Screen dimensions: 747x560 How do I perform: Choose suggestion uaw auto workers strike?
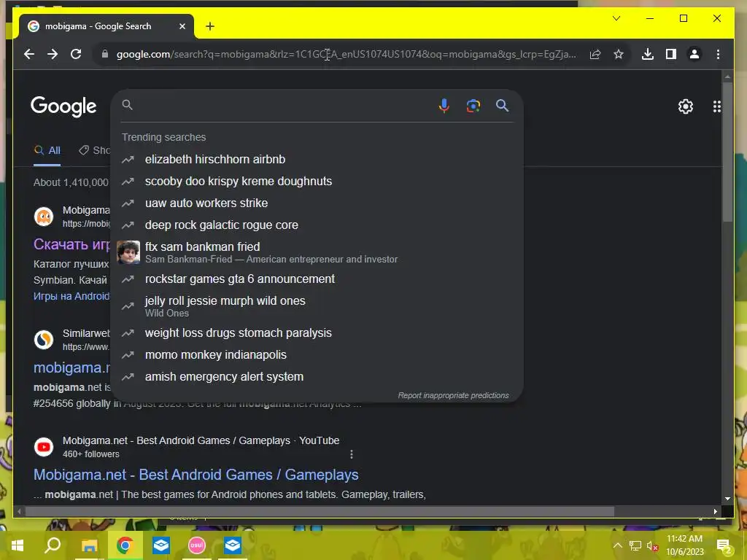point(317,203)
